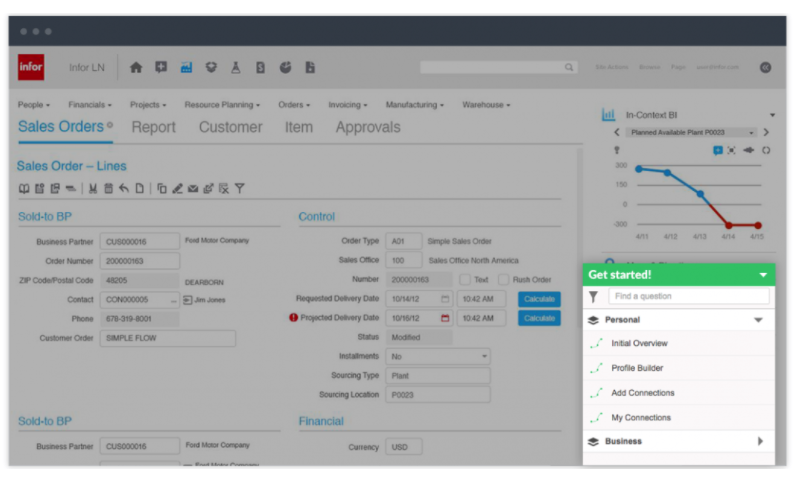807x483 pixels.
Task: Go to previous BI chart arrow
Action: click(x=617, y=132)
